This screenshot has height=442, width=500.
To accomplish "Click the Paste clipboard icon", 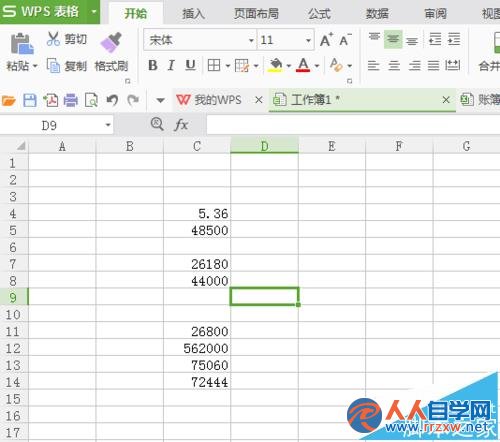I will 22,43.
